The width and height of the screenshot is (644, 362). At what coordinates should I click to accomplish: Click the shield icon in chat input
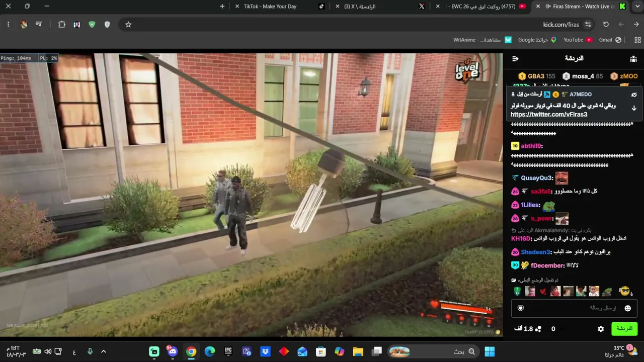[x=521, y=308]
